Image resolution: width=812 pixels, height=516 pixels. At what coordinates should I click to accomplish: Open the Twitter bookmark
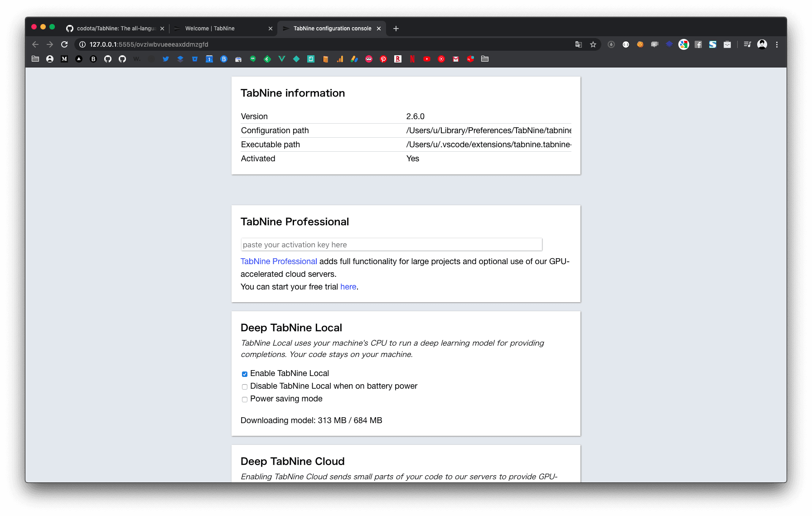[x=166, y=59]
